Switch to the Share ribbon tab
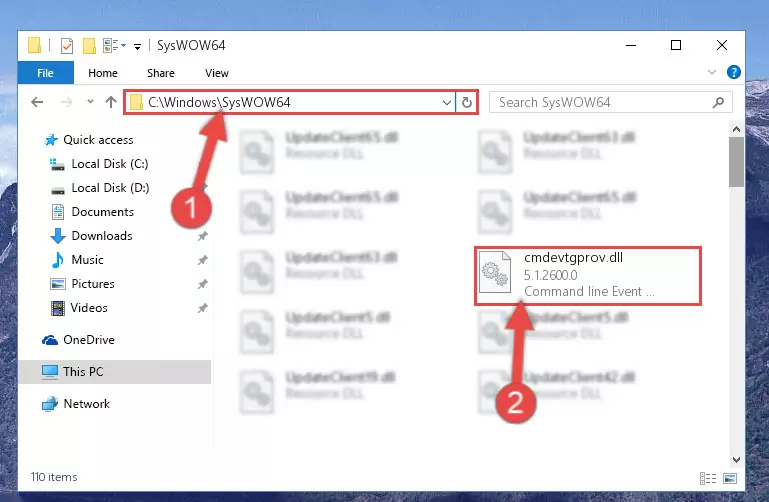 [x=161, y=73]
